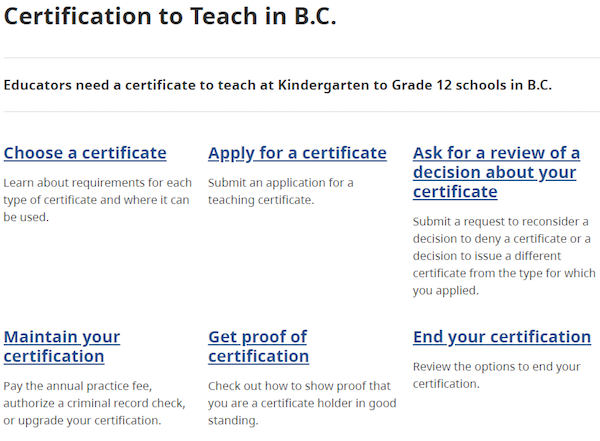Open the Choose a certificate link
Screen dimensions: 600x441
pyautogui.click(x=85, y=153)
